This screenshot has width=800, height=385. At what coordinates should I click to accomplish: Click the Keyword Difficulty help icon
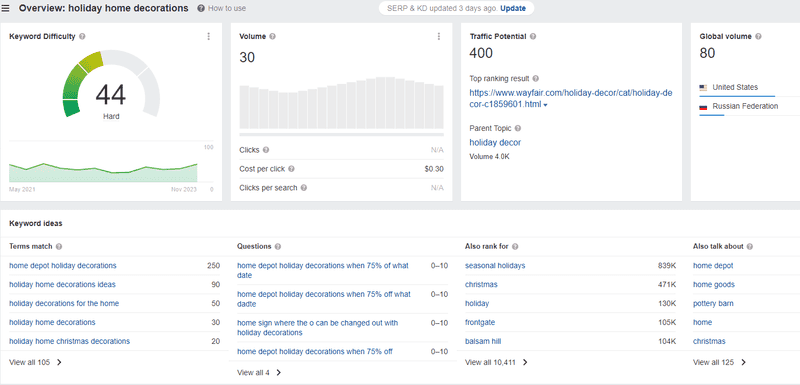pyautogui.click(x=83, y=37)
